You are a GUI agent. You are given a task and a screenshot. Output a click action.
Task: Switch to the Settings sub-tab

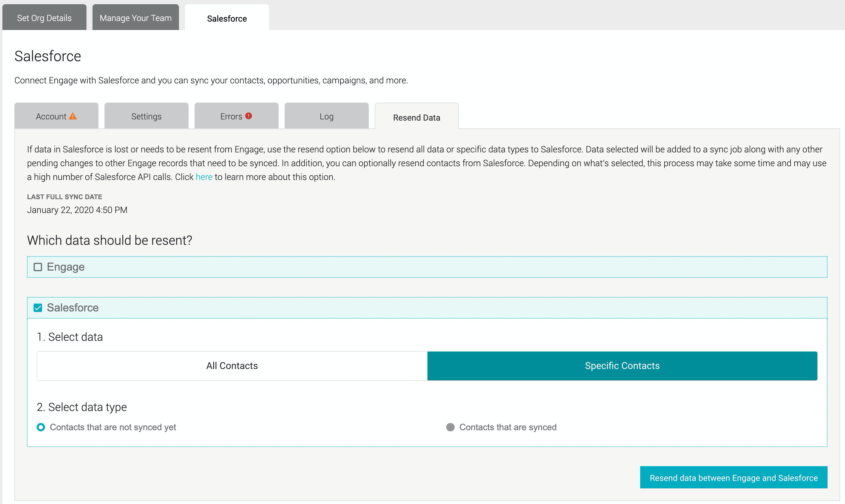[147, 116]
